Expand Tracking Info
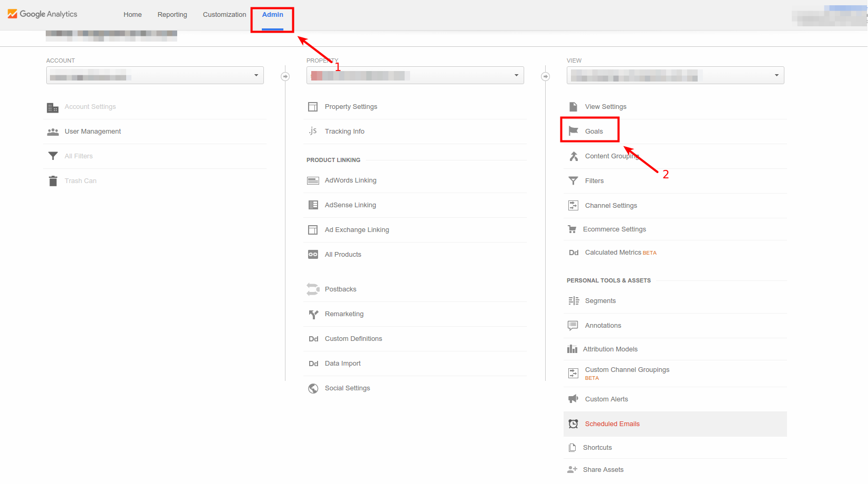 (344, 132)
